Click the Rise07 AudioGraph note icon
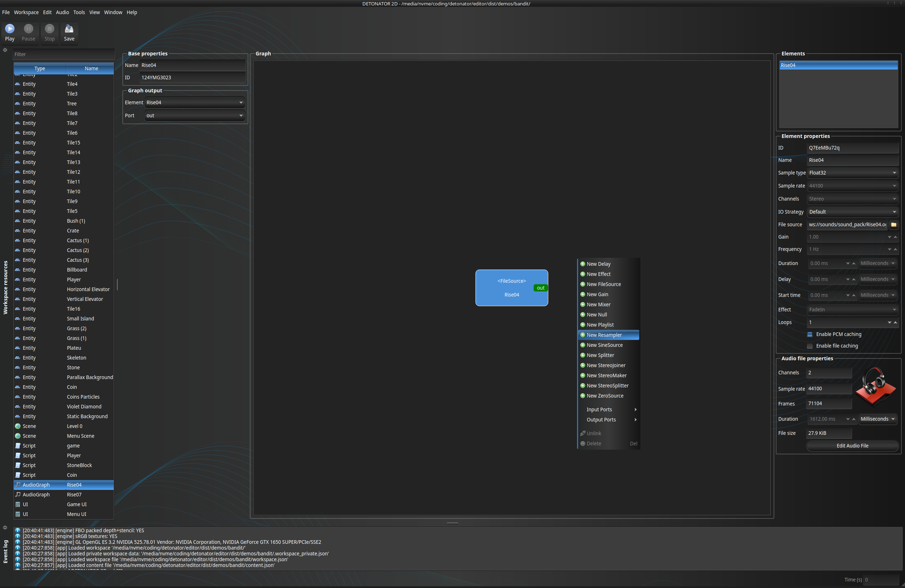 point(17,495)
